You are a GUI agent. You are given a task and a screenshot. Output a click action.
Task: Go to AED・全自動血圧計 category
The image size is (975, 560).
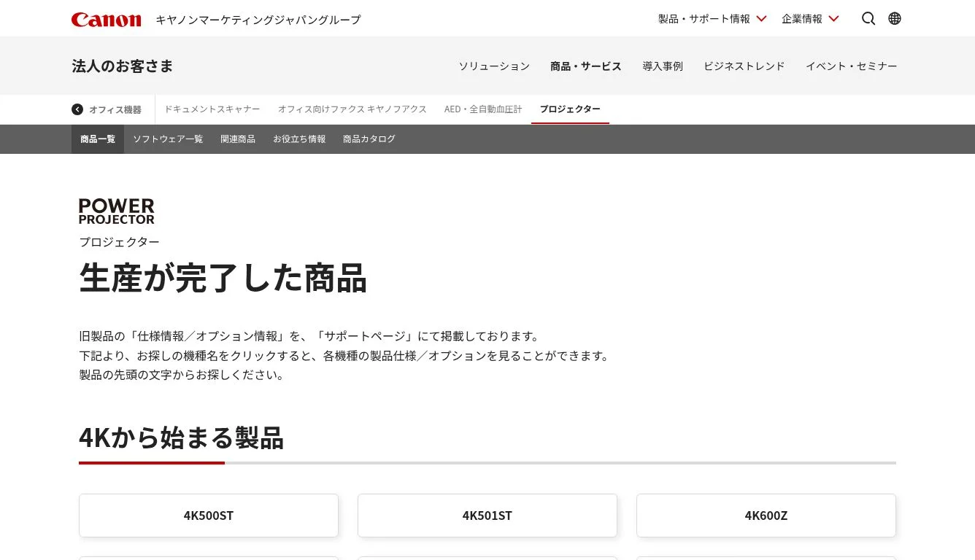pyautogui.click(x=483, y=109)
